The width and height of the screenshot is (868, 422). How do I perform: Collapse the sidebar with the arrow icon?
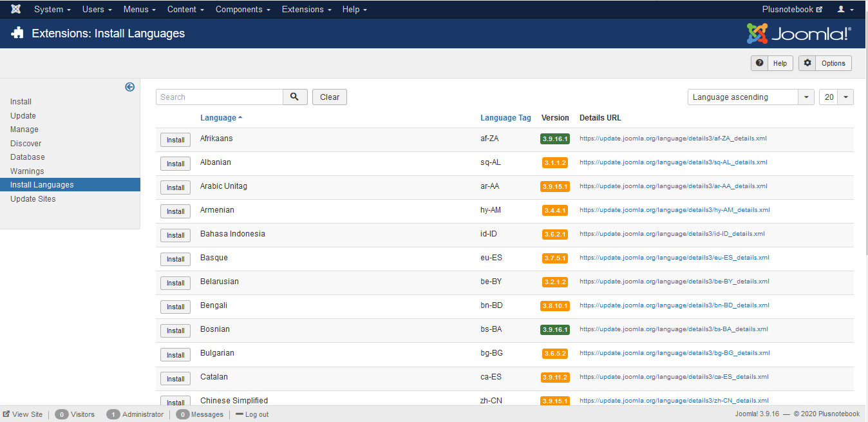129,87
